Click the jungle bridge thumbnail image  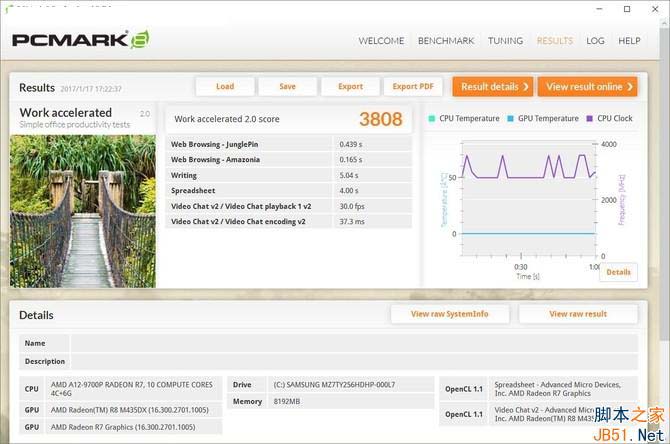pos(83,211)
